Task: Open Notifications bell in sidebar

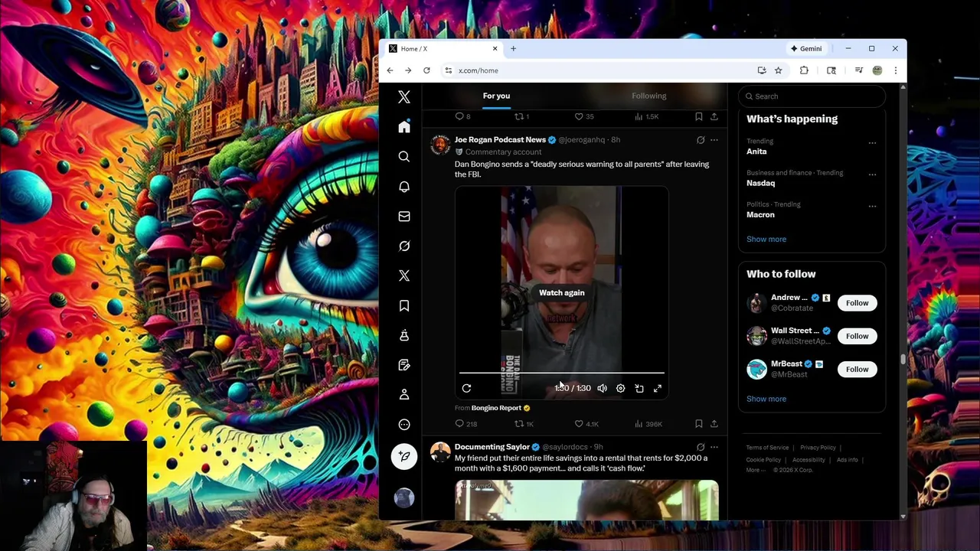Action: tap(404, 187)
